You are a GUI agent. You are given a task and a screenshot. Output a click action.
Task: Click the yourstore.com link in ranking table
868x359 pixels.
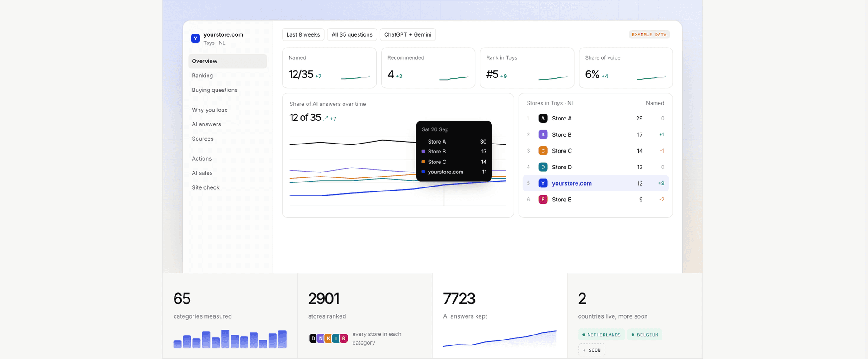point(572,184)
